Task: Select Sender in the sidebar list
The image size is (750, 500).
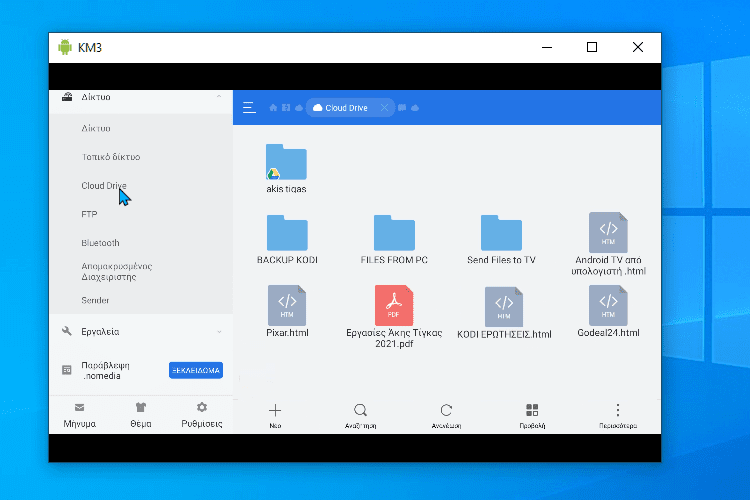Action: point(95,300)
